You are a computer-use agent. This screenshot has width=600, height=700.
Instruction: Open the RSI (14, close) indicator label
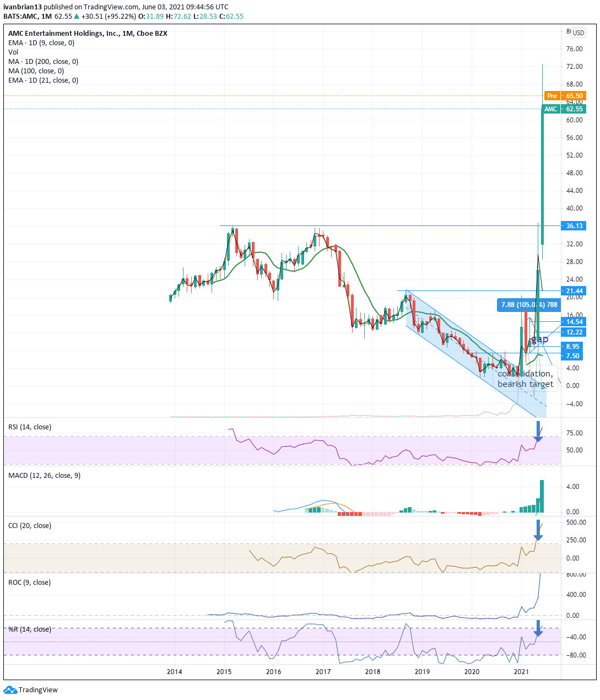[30, 427]
